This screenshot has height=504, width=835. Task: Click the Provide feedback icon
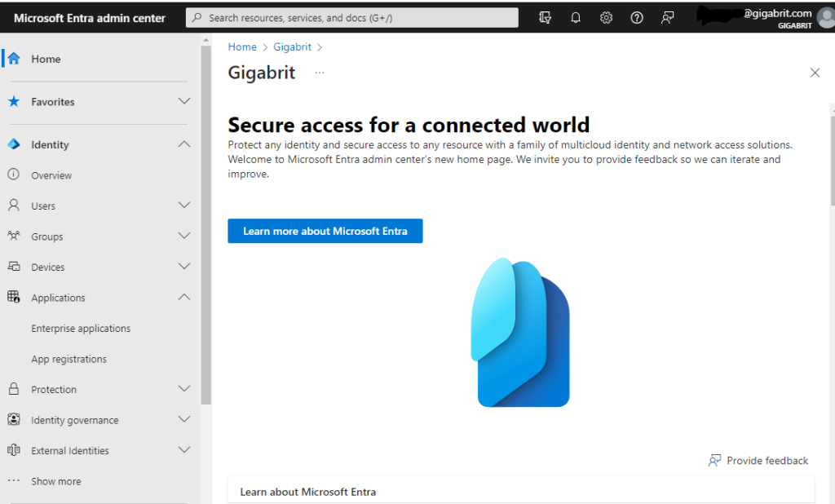714,460
